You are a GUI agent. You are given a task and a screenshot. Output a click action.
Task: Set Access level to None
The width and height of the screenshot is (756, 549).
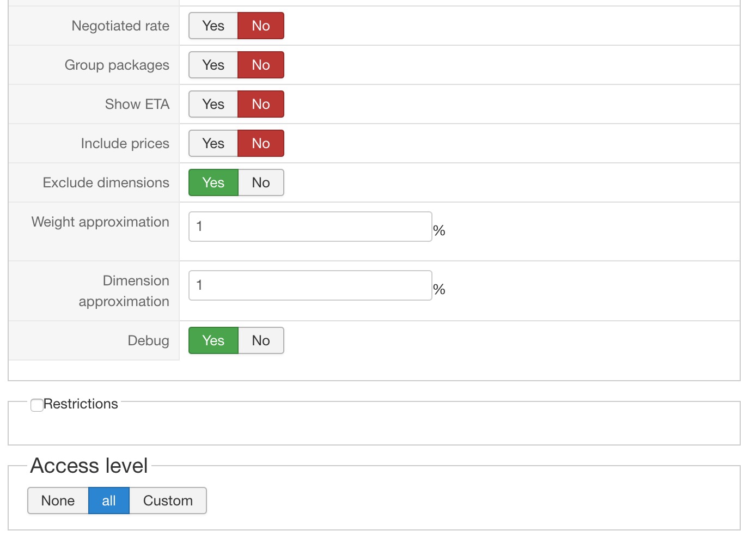58,501
